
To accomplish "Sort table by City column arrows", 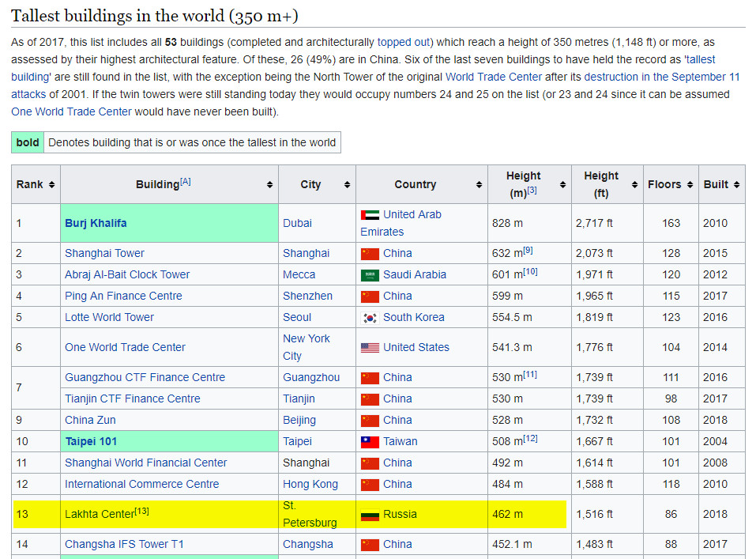I will tap(347, 184).
